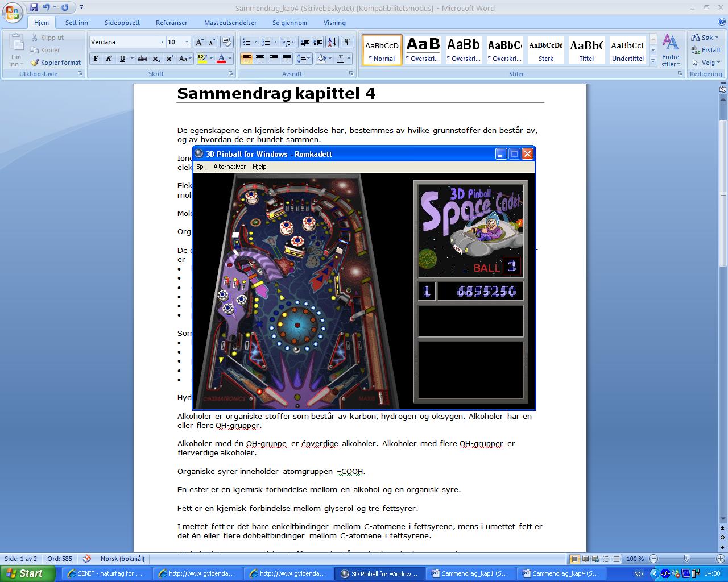Select the Tittel style
Image resolution: width=728 pixels, height=582 pixels.
point(586,50)
